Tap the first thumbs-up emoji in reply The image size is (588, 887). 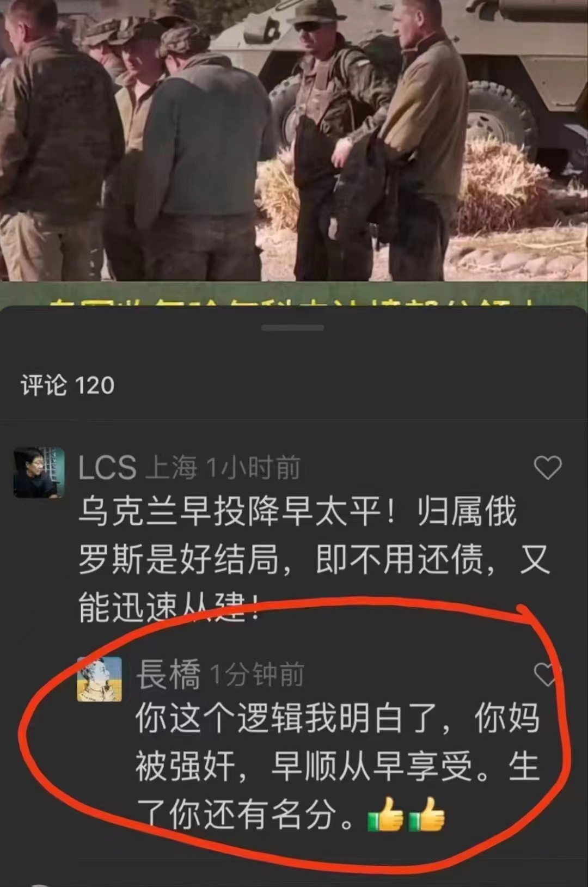(x=385, y=815)
